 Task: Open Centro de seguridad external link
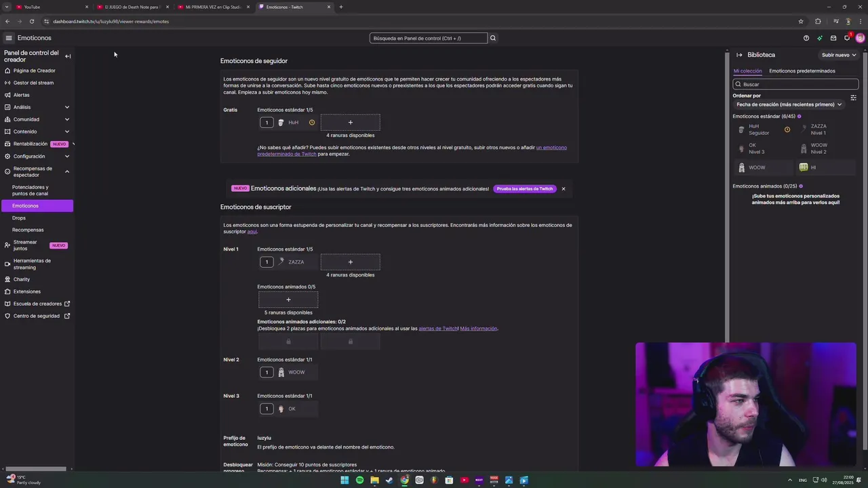tap(37, 316)
